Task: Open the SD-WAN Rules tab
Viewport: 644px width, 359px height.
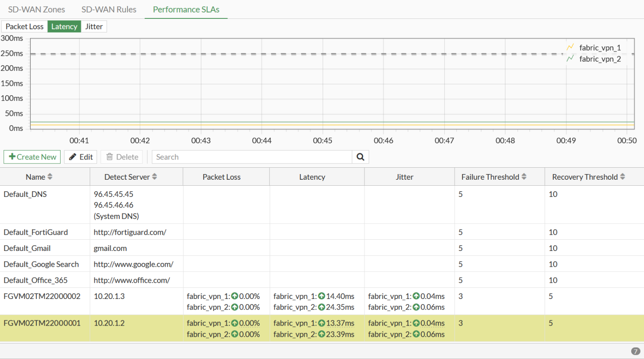Action: 109,9
